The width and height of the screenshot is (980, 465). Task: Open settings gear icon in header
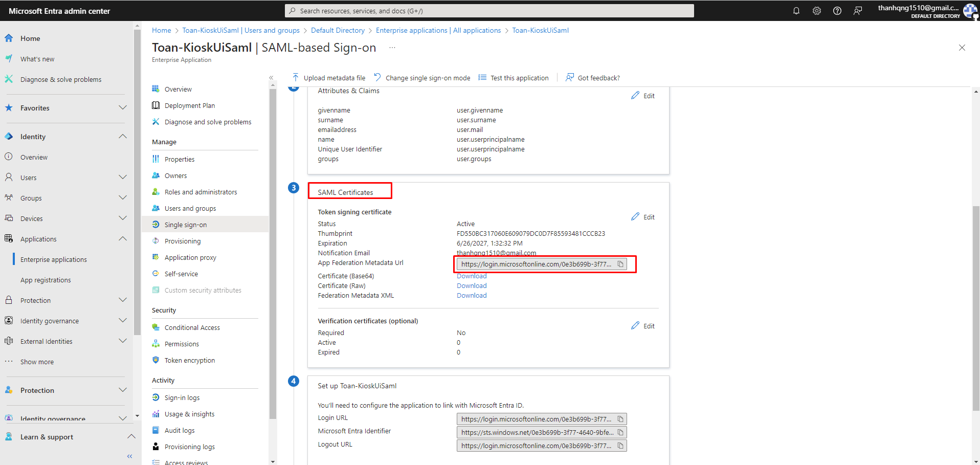click(x=817, y=11)
